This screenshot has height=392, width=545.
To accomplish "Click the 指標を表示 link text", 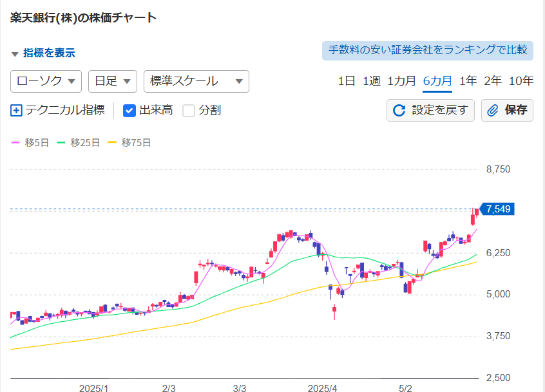I will point(49,53).
